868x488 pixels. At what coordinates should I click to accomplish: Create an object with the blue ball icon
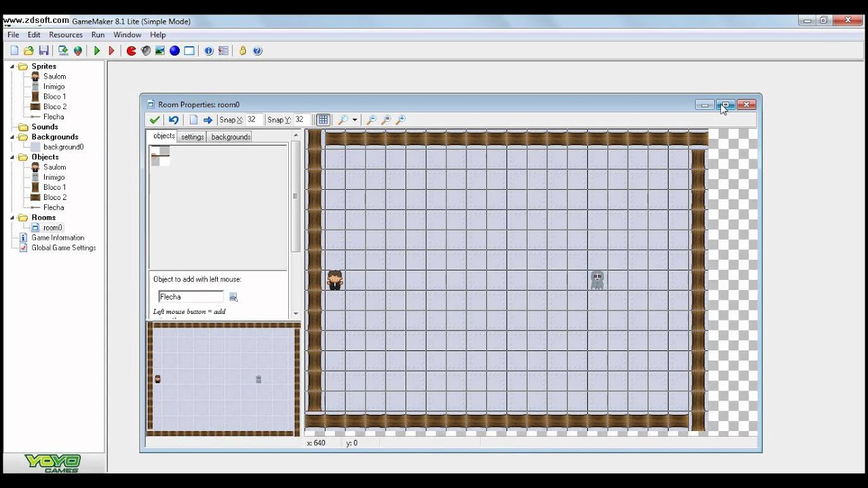(175, 51)
